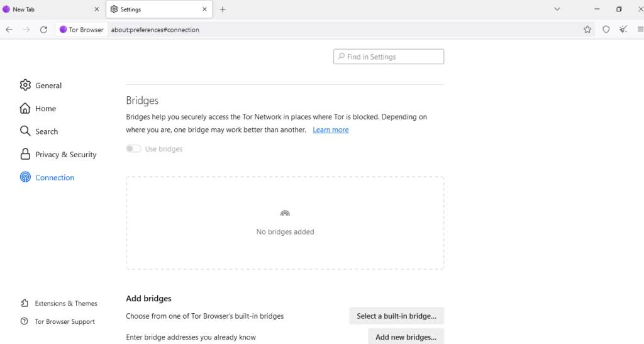
Task: Click the Add bridges heading
Action: coord(148,299)
